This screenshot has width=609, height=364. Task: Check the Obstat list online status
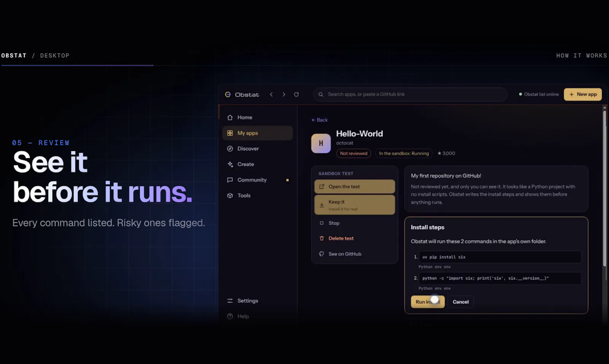click(x=539, y=94)
